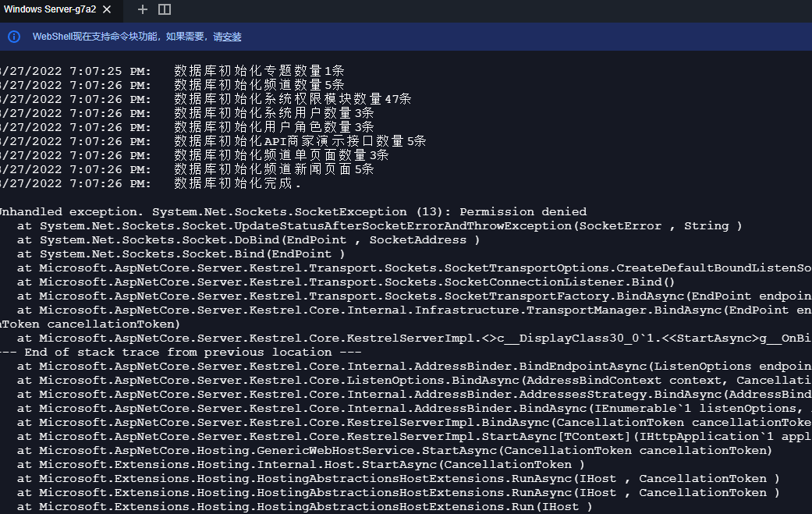Click the 'Permission denied' text
The height and width of the screenshot is (514, 812).
[523, 211]
